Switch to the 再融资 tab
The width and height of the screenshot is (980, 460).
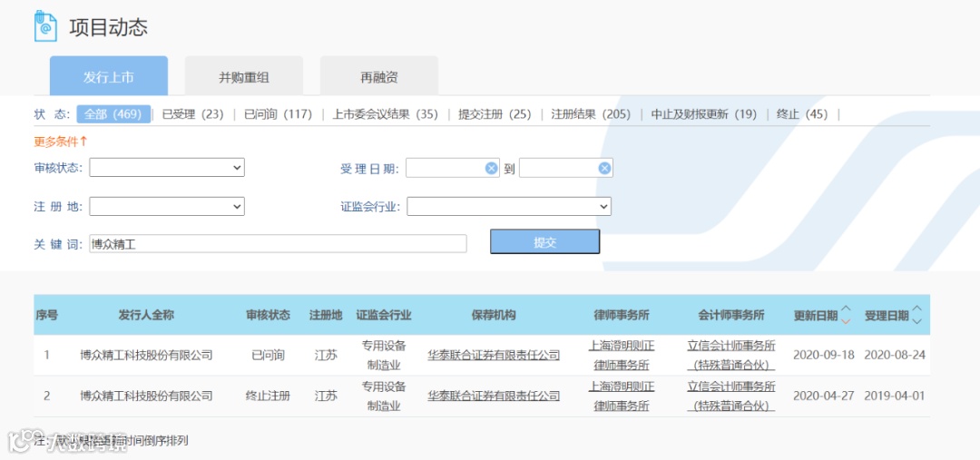click(379, 77)
